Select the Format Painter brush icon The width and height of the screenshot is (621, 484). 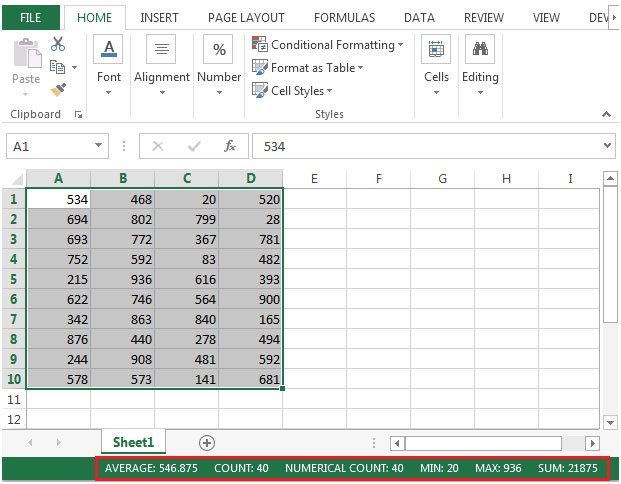58,90
